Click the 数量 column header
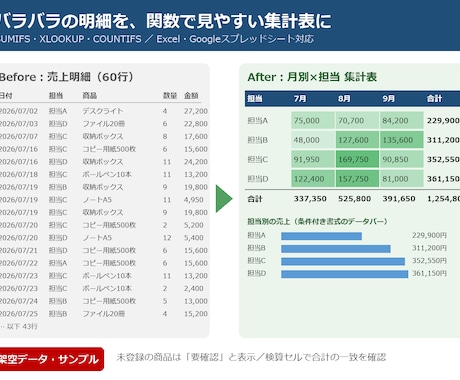The width and height of the screenshot is (460, 380). point(170,96)
